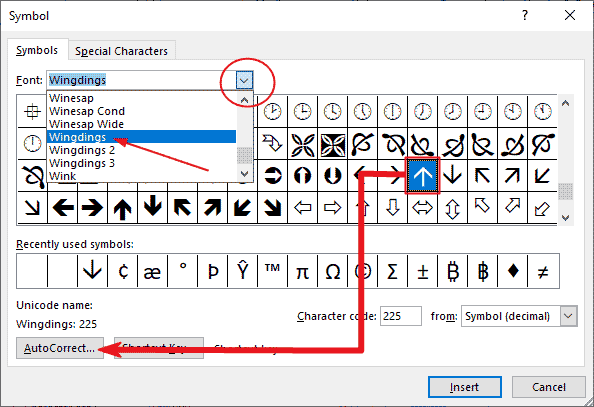Image resolution: width=594 pixels, height=407 pixels.
Task: Choose the bold up-left arrow symbol
Action: tap(182, 207)
